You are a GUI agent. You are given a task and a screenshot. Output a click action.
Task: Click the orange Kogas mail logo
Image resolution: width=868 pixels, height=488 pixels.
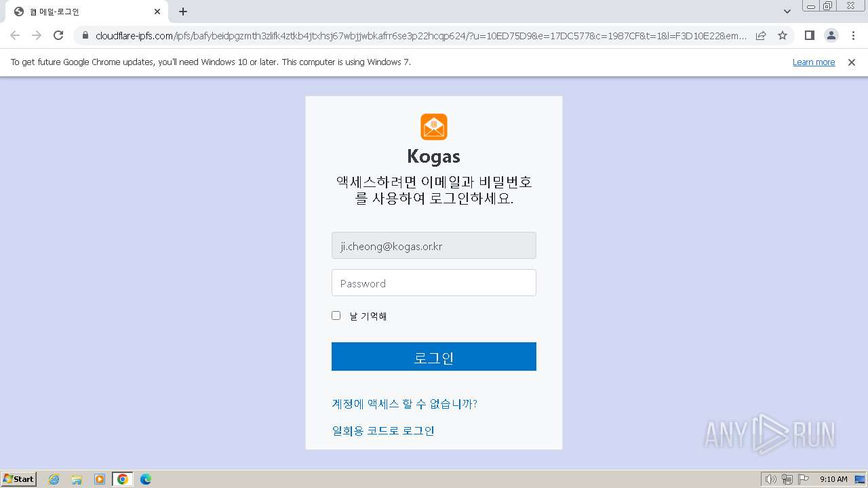pyautogui.click(x=434, y=127)
